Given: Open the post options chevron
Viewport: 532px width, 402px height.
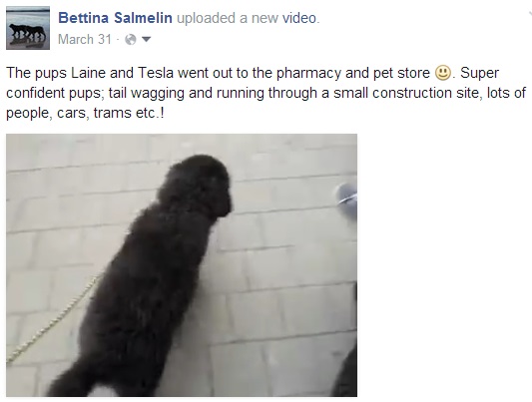Looking at the screenshot, I should click(530, 14).
